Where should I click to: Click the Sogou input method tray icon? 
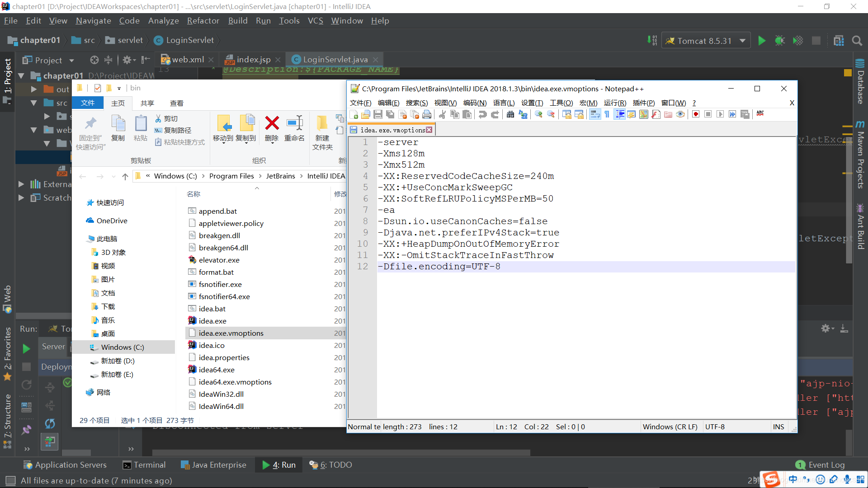point(772,479)
